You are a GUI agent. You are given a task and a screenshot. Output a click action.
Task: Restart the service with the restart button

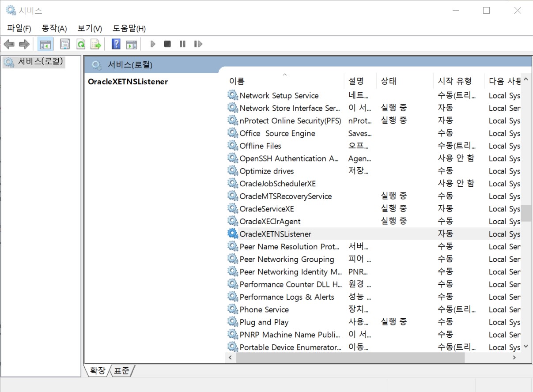[x=198, y=44]
